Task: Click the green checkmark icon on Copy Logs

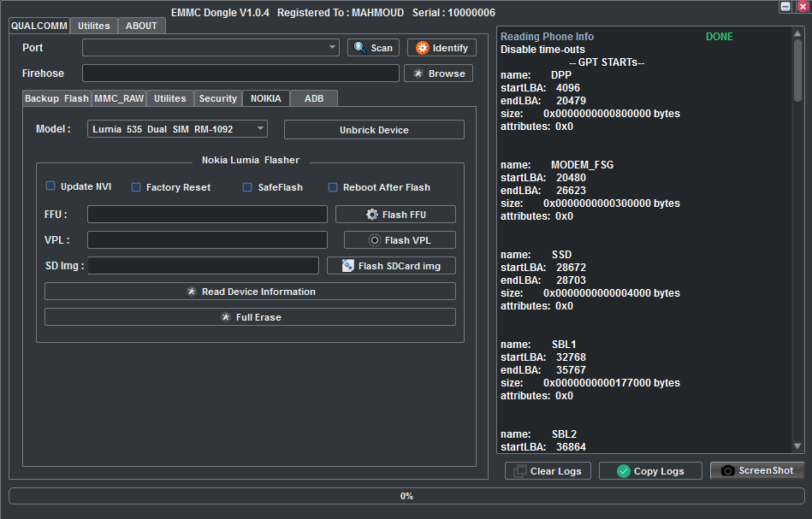Action: [x=624, y=471]
